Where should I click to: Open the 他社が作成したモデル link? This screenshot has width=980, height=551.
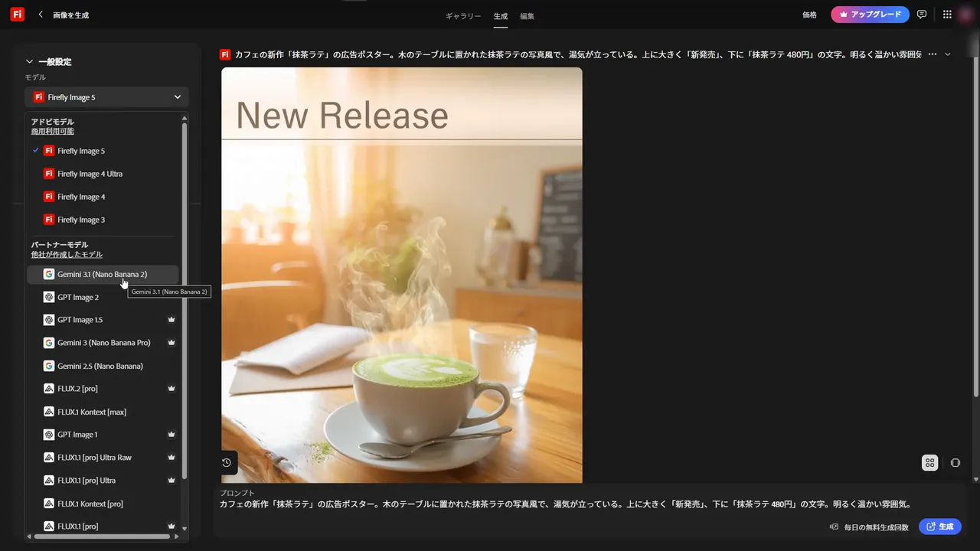click(67, 254)
